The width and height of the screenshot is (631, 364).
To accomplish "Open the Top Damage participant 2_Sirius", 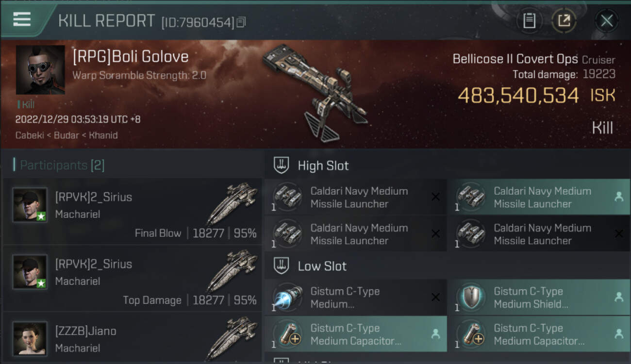I will click(x=133, y=278).
